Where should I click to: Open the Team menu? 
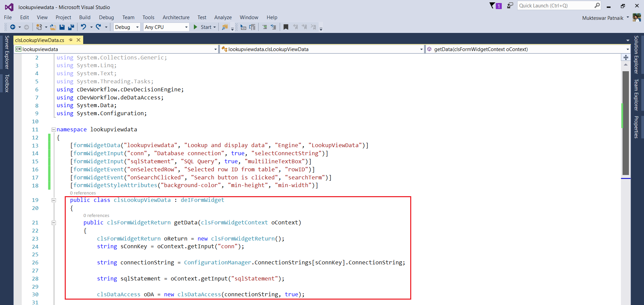click(x=128, y=17)
